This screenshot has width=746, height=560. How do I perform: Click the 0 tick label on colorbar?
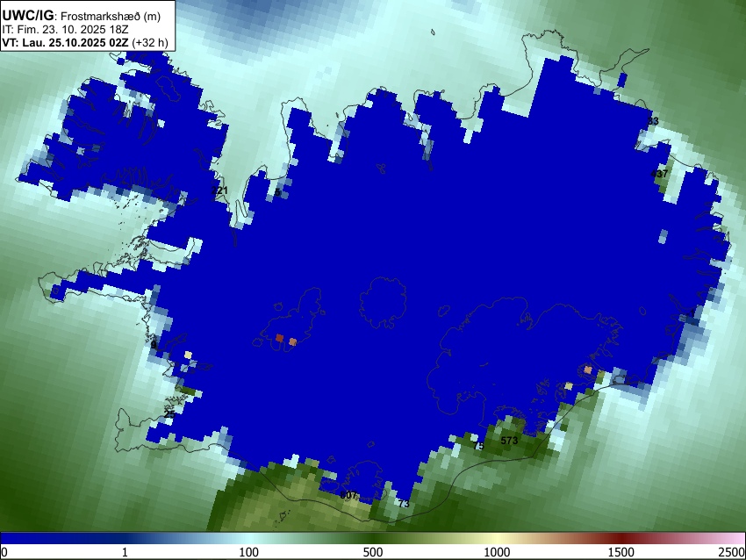click(4, 552)
